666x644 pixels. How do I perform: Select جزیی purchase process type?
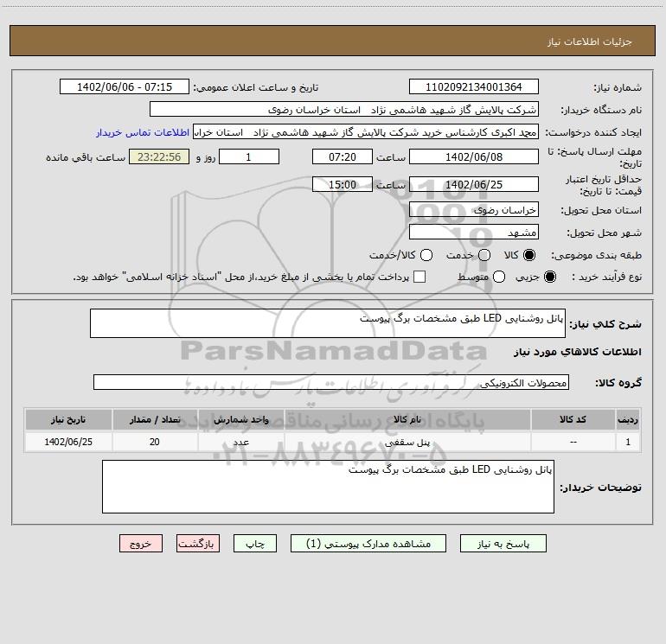click(x=550, y=277)
